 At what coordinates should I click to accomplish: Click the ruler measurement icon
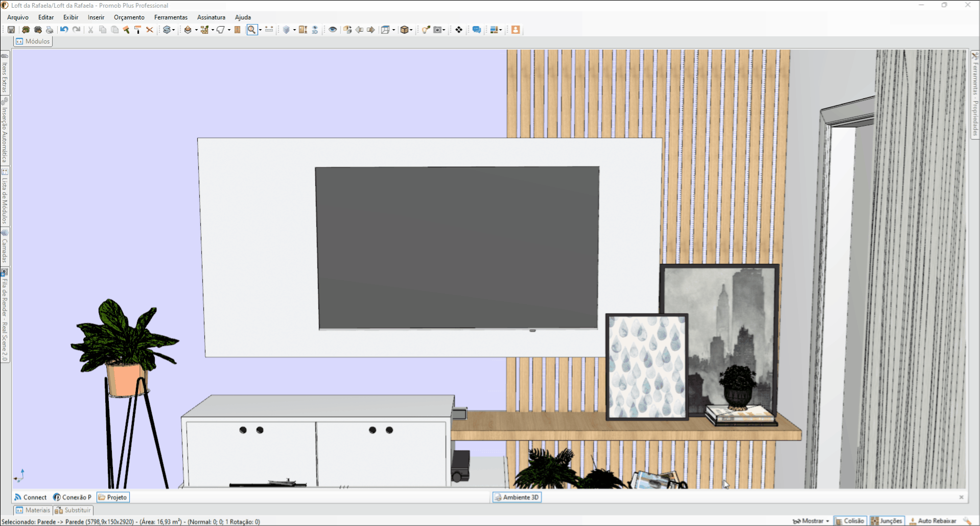coord(269,30)
